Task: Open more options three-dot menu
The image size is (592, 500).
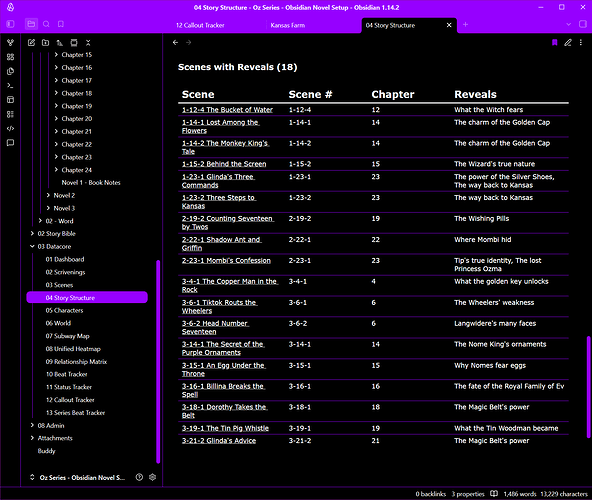Action: tap(581, 42)
